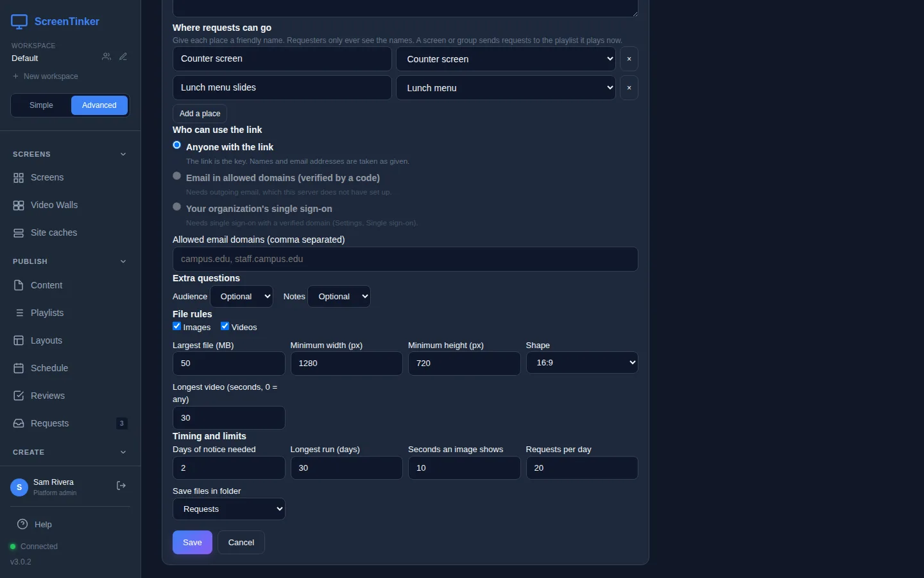Open Screens from the sidebar icon

[x=19, y=178]
